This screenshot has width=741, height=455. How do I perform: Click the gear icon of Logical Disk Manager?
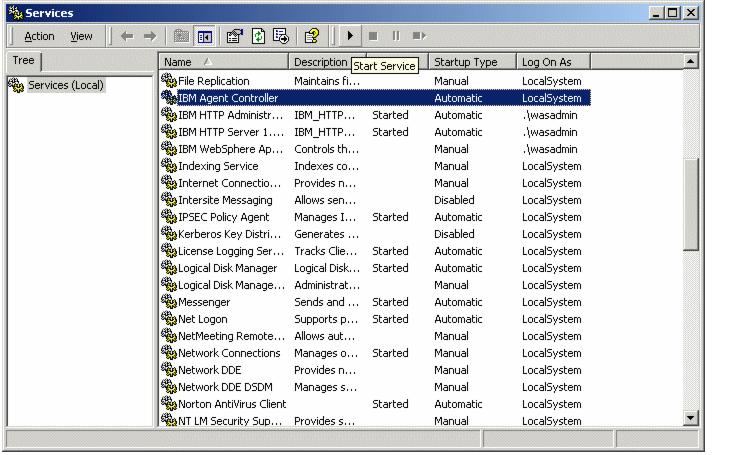[169, 268]
